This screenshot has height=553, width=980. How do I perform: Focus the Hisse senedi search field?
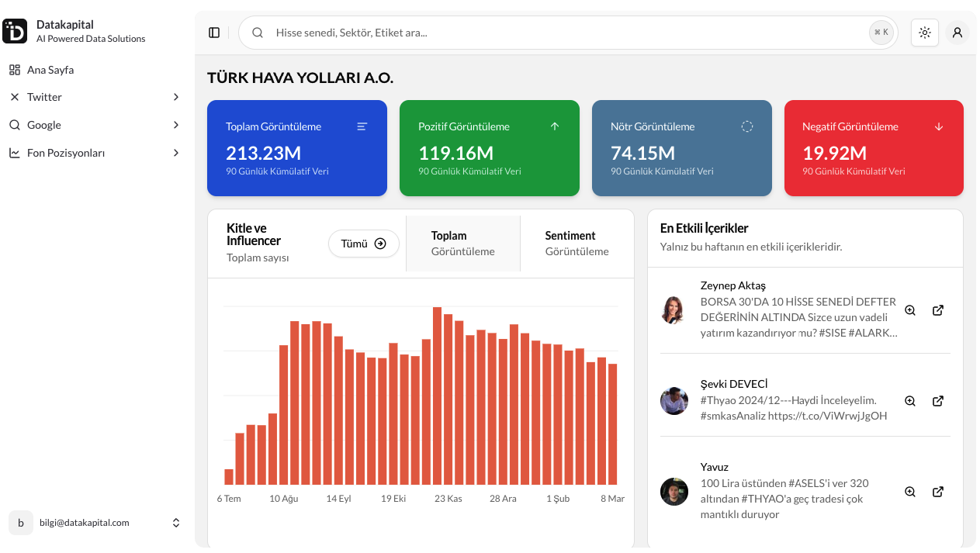(x=568, y=33)
